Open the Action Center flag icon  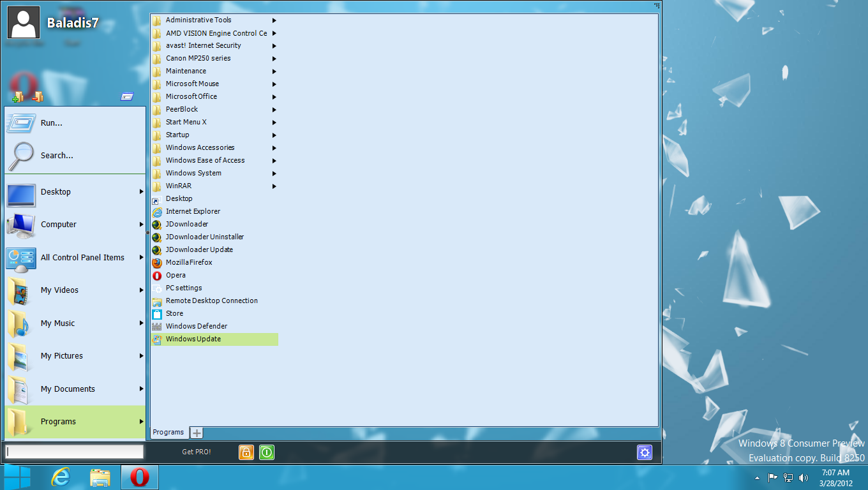(x=772, y=477)
